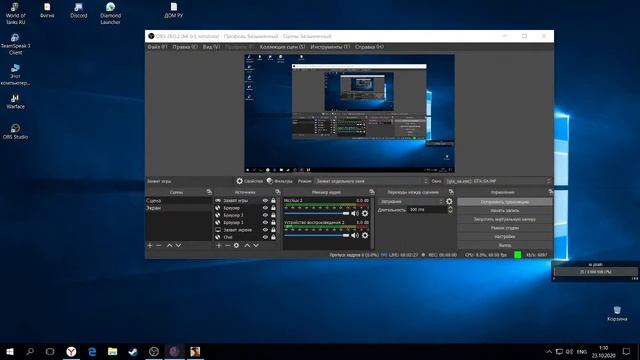Toggle visibility of Захват игры source
This screenshot has height=360, width=640.
click(x=265, y=200)
